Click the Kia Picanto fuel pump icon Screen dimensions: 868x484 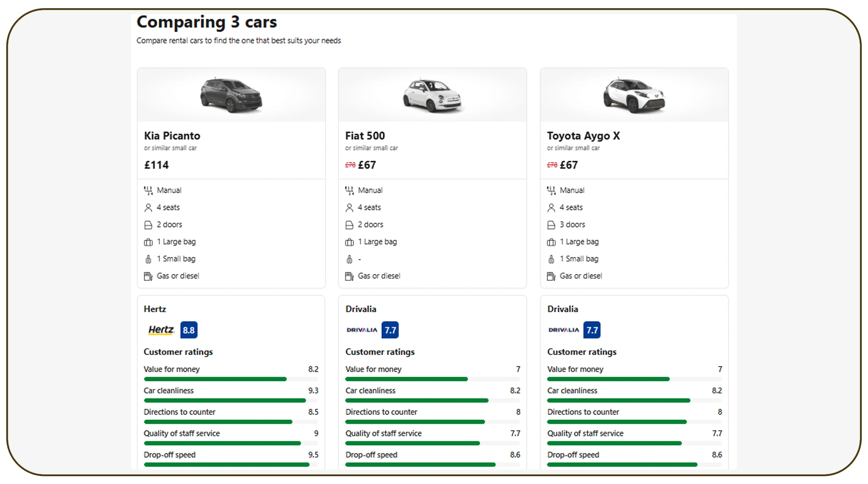tap(148, 276)
